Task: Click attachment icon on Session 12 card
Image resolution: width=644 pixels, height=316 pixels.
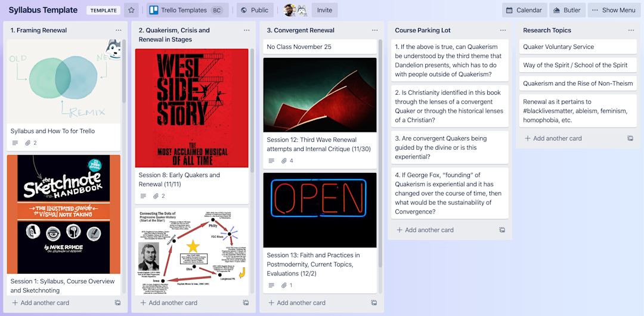Action: point(284,160)
